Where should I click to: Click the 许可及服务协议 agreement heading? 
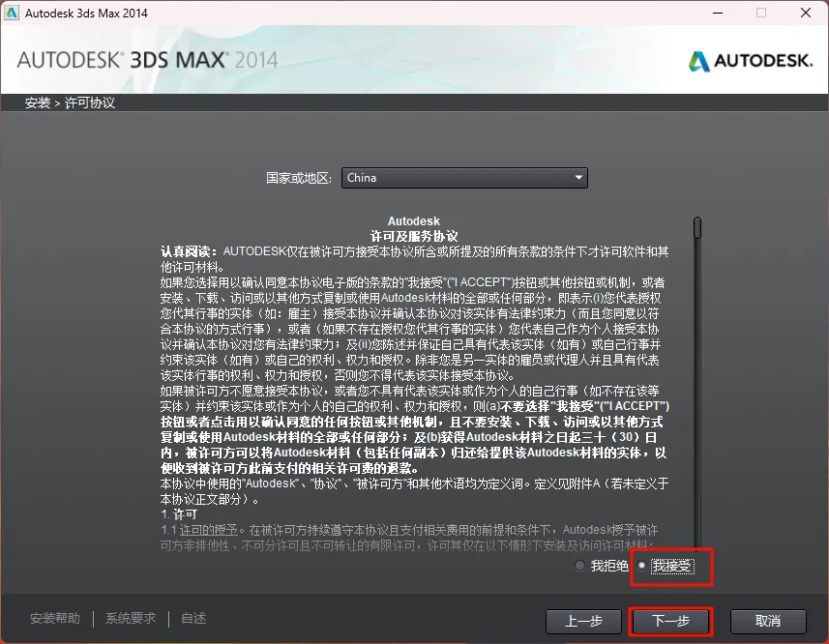(x=413, y=236)
